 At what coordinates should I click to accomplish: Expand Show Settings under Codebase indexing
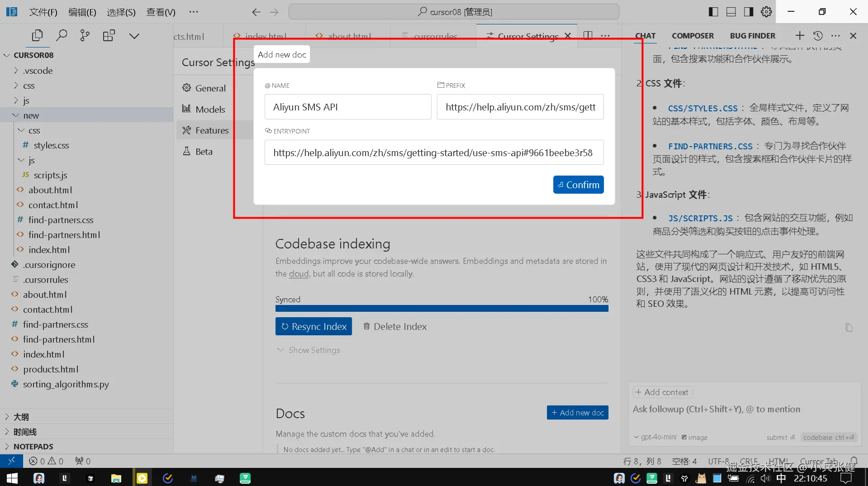(x=308, y=350)
